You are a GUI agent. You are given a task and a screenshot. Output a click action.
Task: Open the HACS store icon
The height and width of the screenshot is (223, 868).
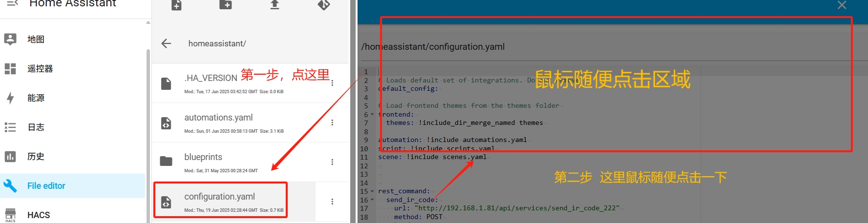[10, 215]
